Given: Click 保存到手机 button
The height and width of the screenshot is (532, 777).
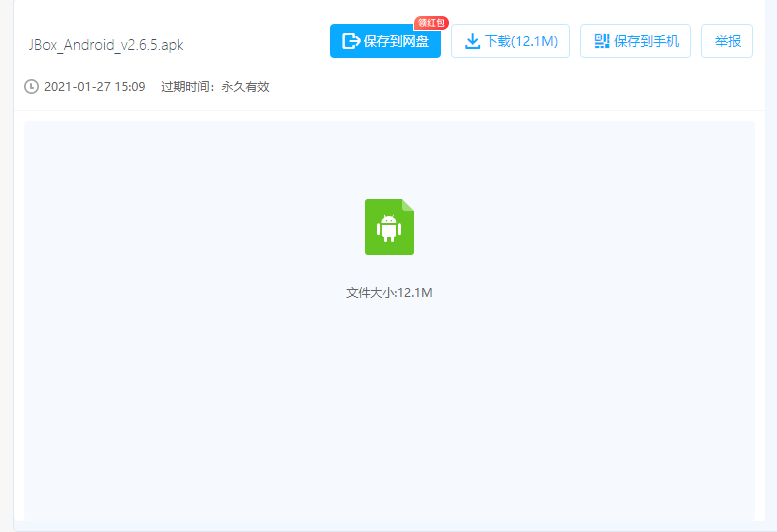Looking at the screenshot, I should click(x=635, y=41).
